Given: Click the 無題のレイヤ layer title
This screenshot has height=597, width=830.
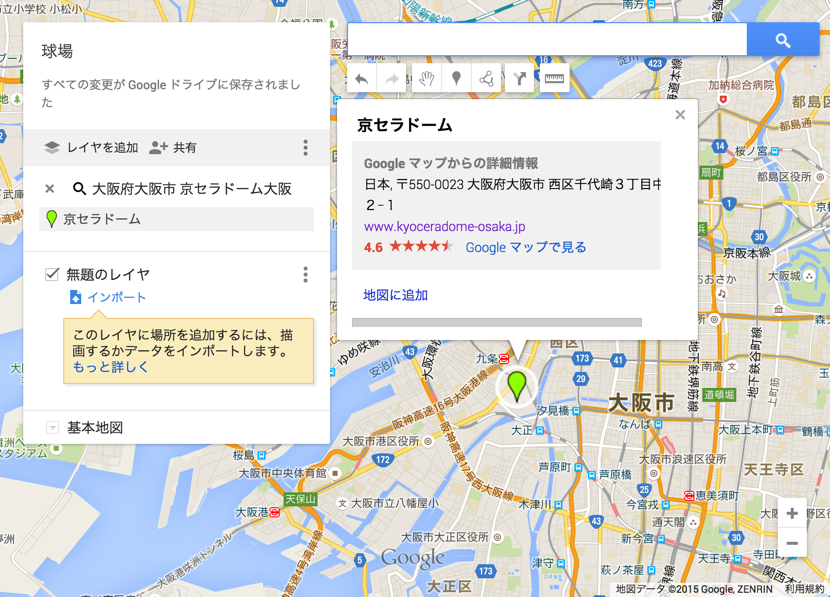Looking at the screenshot, I should click(x=108, y=274).
